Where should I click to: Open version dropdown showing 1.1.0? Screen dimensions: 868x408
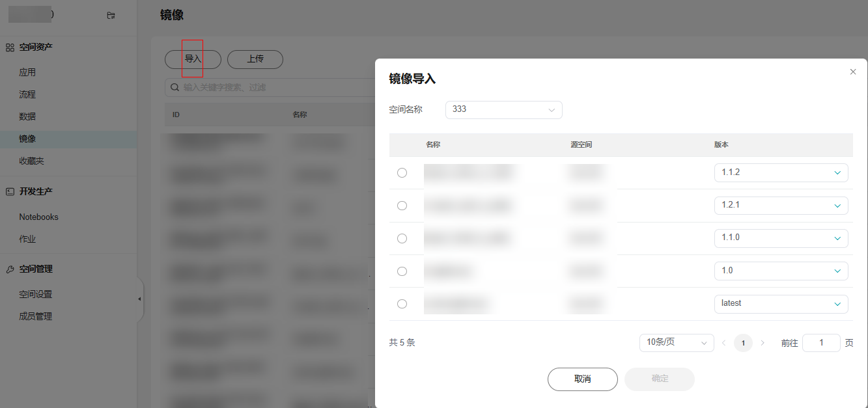(781, 238)
